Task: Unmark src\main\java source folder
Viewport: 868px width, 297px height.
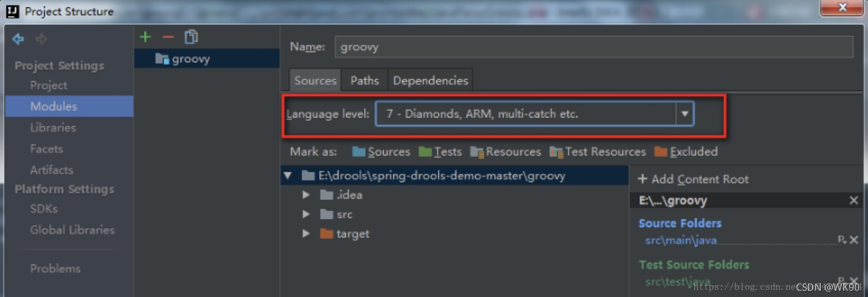Action: pos(854,240)
